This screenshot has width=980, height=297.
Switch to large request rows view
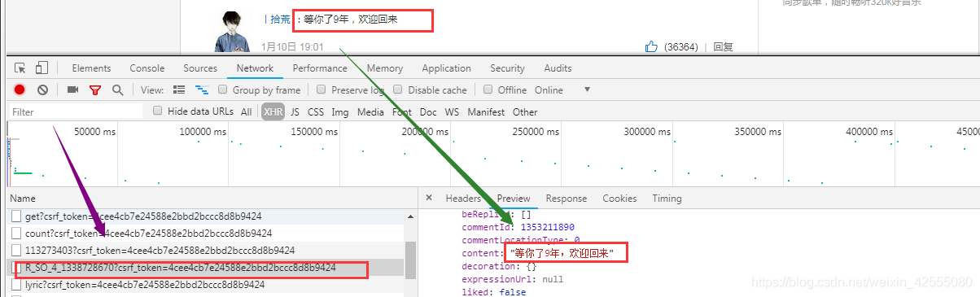(x=179, y=90)
